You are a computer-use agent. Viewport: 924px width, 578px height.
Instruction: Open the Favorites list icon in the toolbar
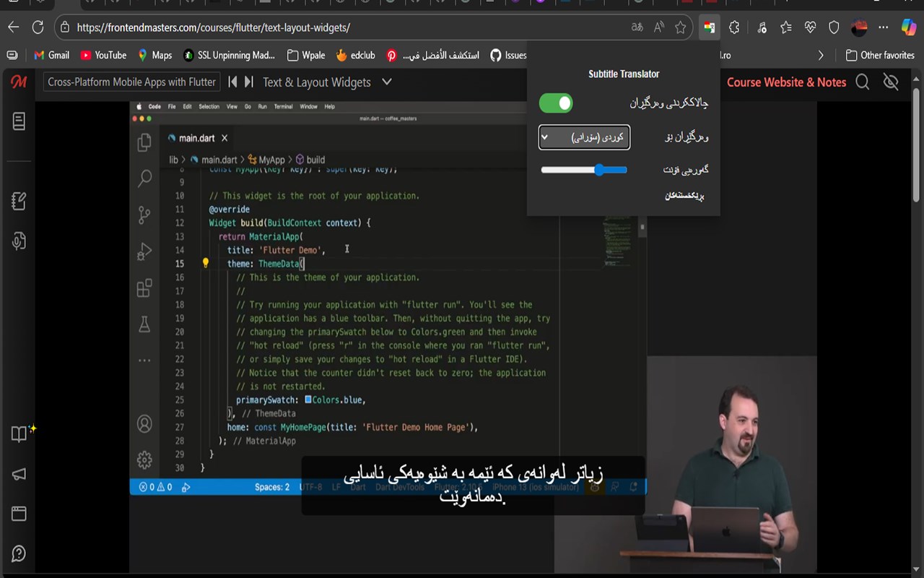[x=786, y=27]
